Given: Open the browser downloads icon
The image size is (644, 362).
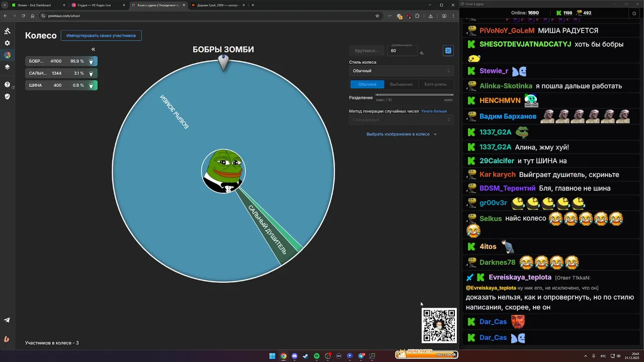Looking at the screenshot, I should click(x=431, y=16).
